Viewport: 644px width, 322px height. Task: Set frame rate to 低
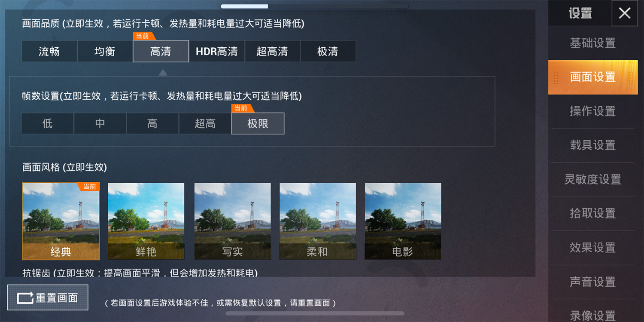(x=48, y=124)
